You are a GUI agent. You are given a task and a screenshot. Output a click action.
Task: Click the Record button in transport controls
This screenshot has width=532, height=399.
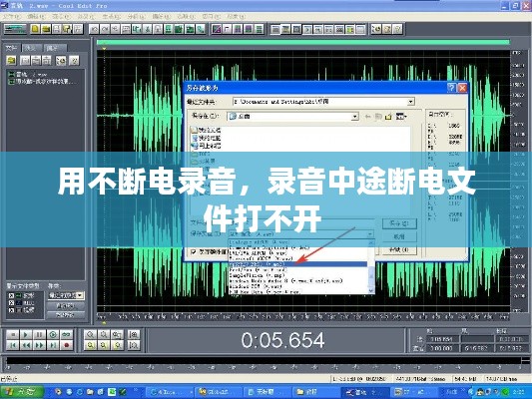67,345
